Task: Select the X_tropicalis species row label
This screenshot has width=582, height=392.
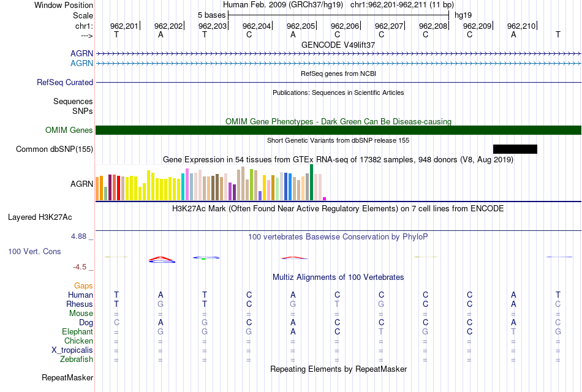Action: tap(72, 350)
